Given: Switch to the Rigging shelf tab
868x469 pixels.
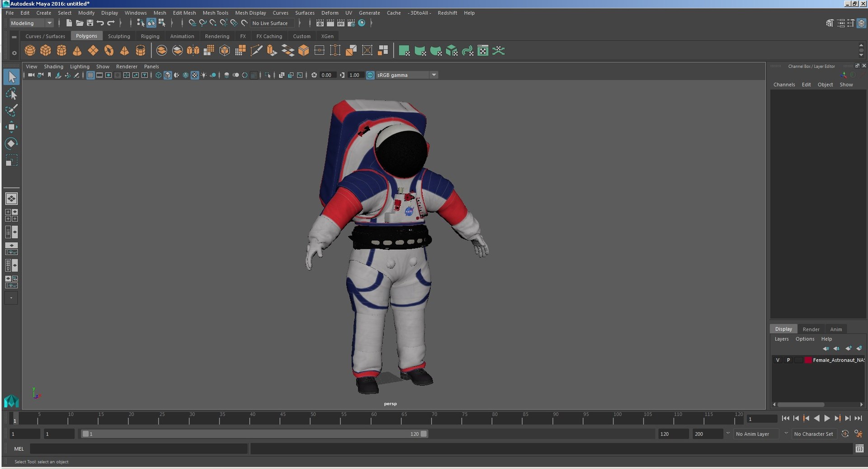Looking at the screenshot, I should click(150, 36).
